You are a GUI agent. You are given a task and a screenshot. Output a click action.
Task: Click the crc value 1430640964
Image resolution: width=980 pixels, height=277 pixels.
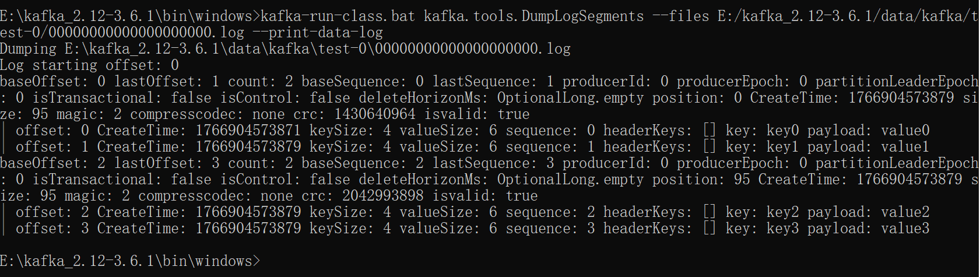pos(375,114)
